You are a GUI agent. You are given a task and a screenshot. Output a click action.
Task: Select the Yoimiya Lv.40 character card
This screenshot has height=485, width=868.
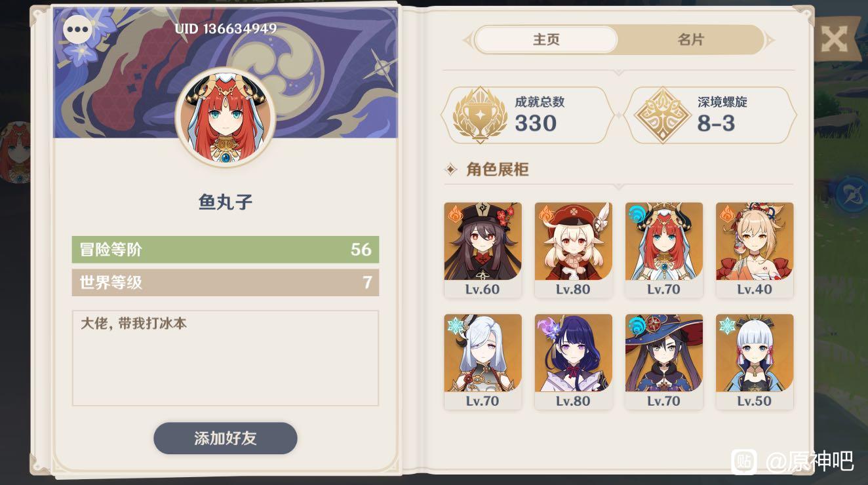755,250
